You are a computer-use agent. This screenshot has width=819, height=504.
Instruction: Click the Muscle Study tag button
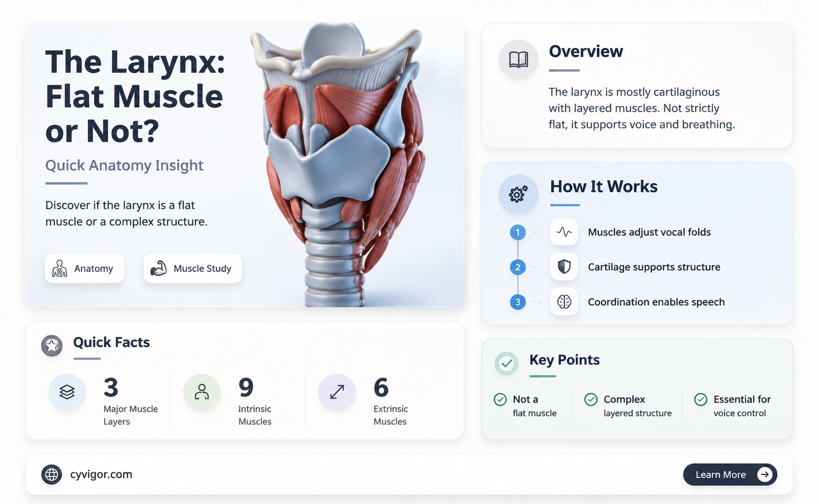pyautogui.click(x=193, y=268)
